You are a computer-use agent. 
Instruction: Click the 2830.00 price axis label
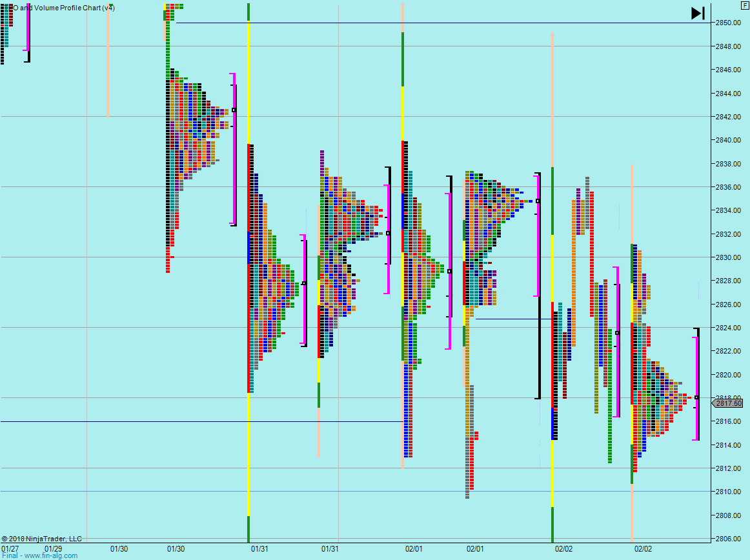(x=729, y=257)
